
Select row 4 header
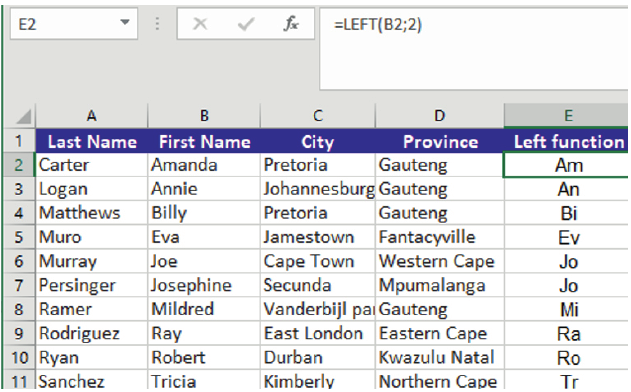pyautogui.click(x=19, y=213)
